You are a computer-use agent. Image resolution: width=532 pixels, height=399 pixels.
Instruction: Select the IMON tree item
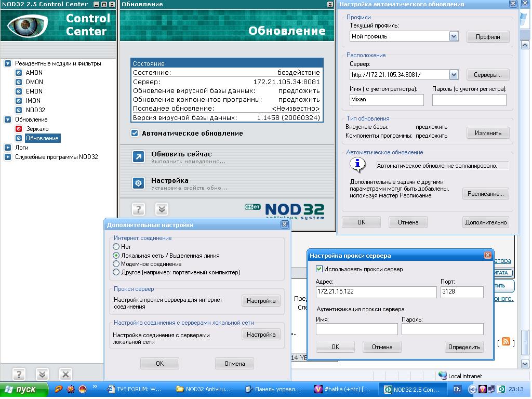coord(33,101)
